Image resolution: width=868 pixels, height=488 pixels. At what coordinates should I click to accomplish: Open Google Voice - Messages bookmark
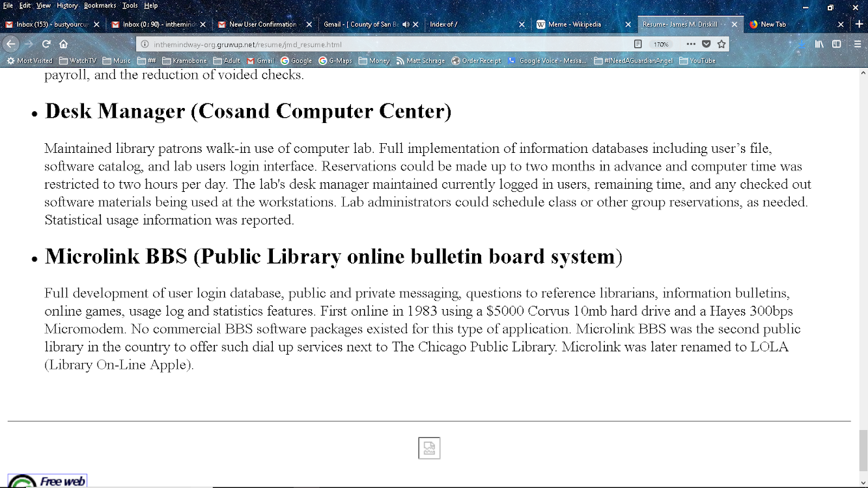pos(548,61)
